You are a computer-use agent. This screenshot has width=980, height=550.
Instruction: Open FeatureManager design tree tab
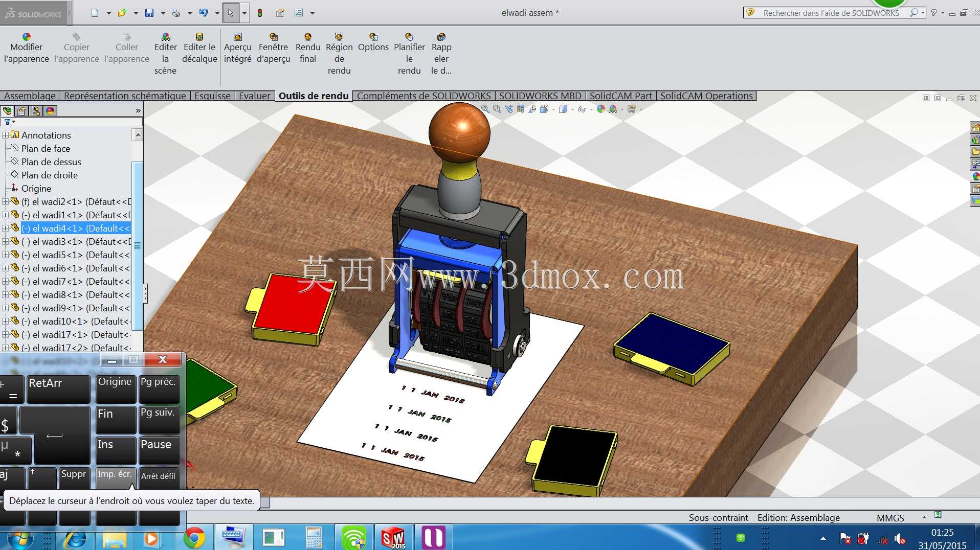pyautogui.click(x=8, y=111)
